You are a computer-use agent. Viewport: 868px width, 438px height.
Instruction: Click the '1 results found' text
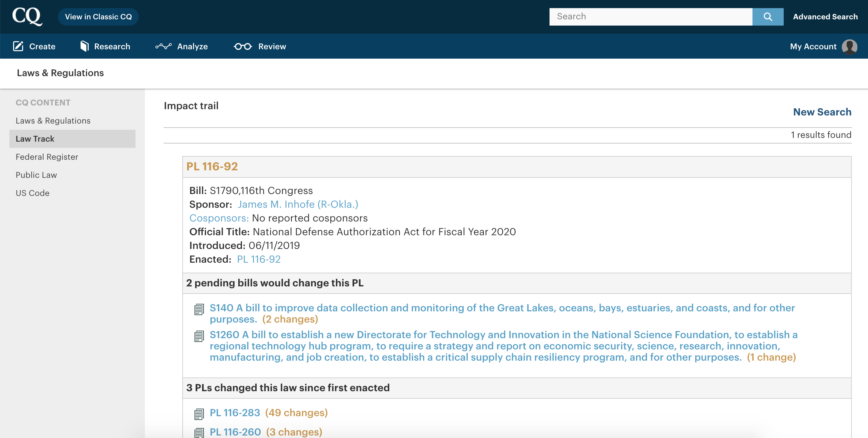click(821, 135)
